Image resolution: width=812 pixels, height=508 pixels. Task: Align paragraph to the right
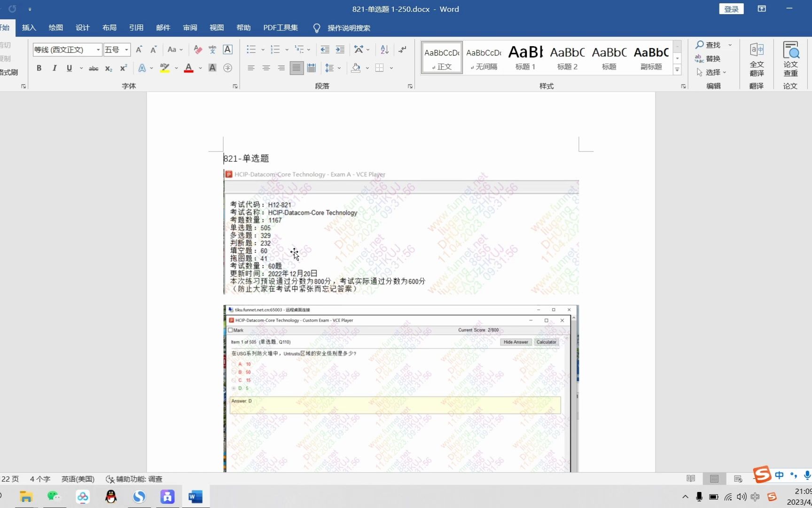coord(281,68)
